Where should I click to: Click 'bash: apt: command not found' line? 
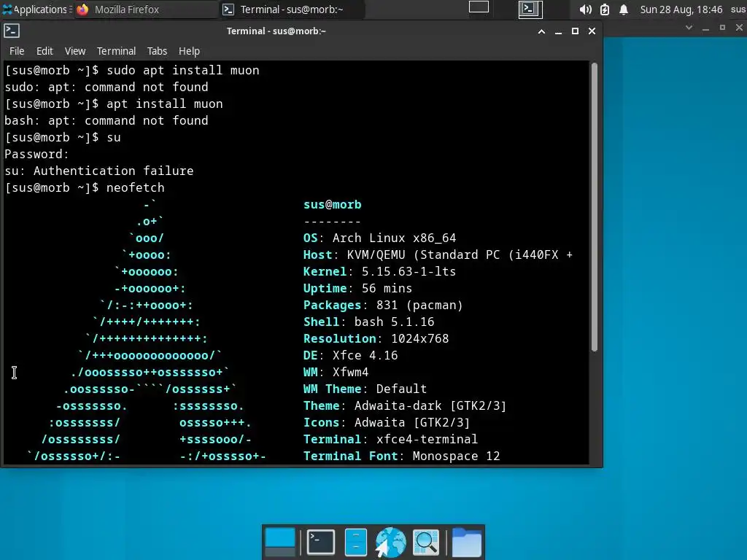tap(107, 121)
